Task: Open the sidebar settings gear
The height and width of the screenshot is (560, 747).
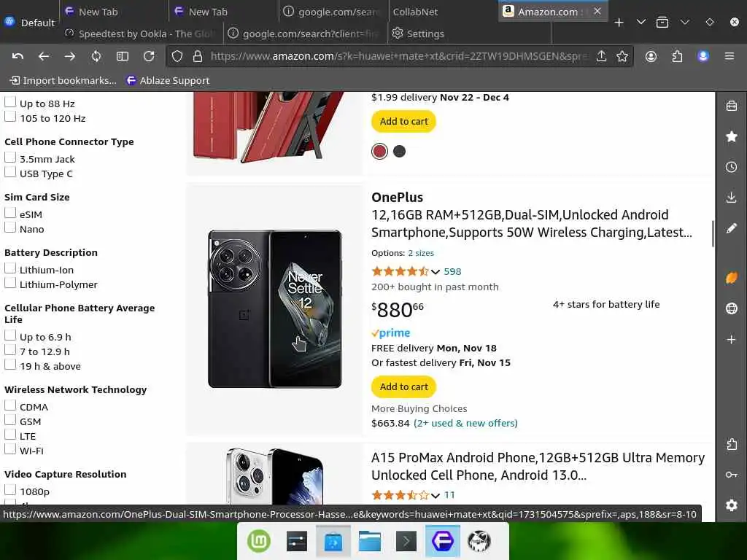Action: (732, 505)
